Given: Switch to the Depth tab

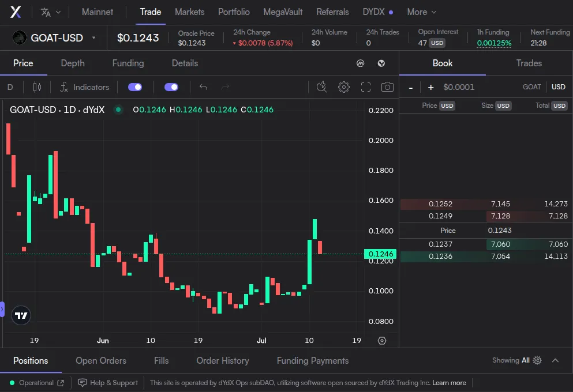Looking at the screenshot, I should tap(72, 63).
